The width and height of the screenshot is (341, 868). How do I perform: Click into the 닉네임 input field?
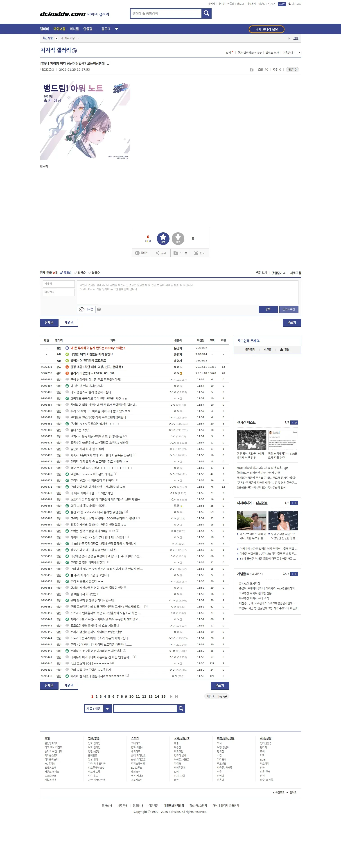tap(59, 284)
